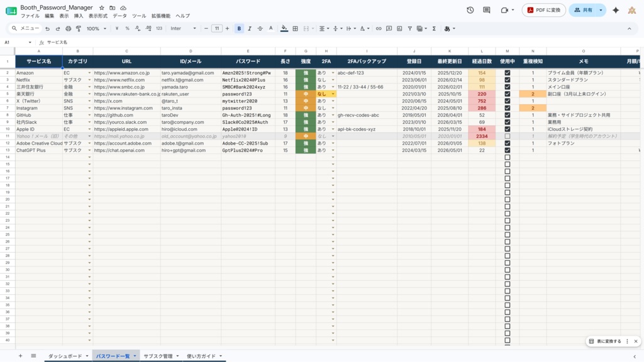
Task: Click PDFに変換 button
Action: pos(544,10)
